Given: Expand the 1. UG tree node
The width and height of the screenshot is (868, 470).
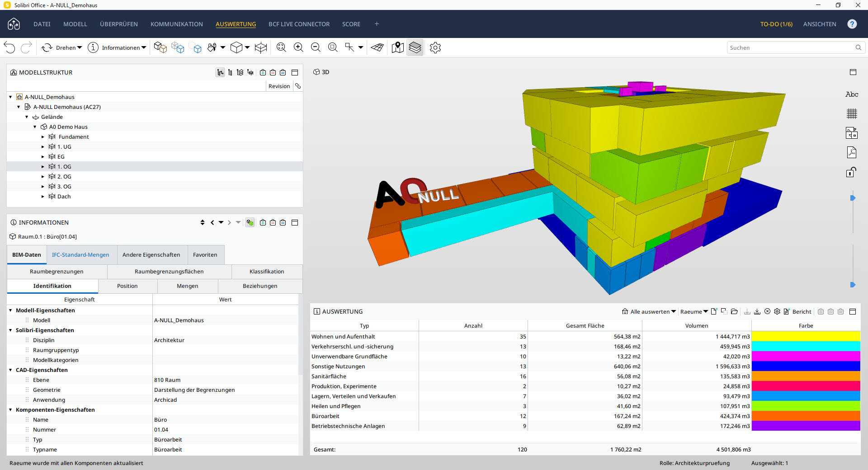Looking at the screenshot, I should point(43,147).
